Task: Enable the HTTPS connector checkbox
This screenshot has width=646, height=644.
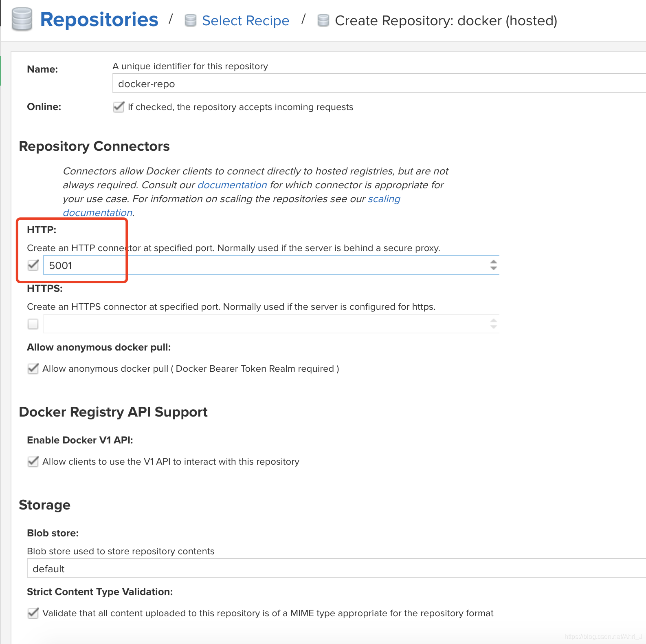Action: tap(33, 324)
